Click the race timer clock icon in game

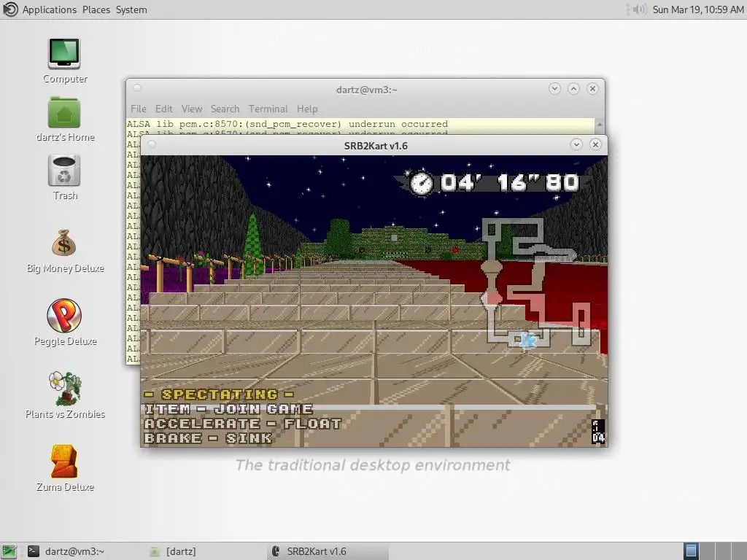click(x=421, y=183)
